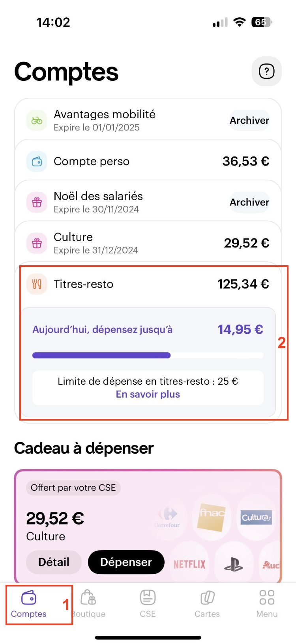Open the Menu tab

pyautogui.click(x=267, y=603)
